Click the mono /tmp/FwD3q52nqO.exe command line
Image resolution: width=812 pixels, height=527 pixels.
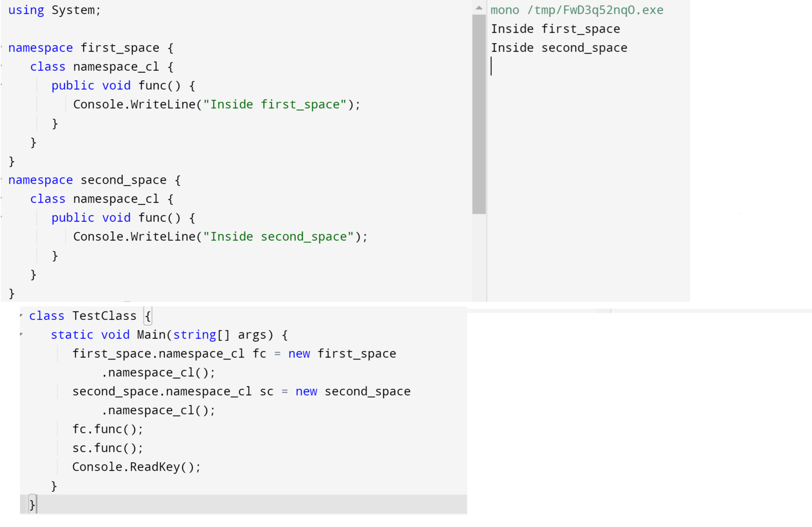577,10
